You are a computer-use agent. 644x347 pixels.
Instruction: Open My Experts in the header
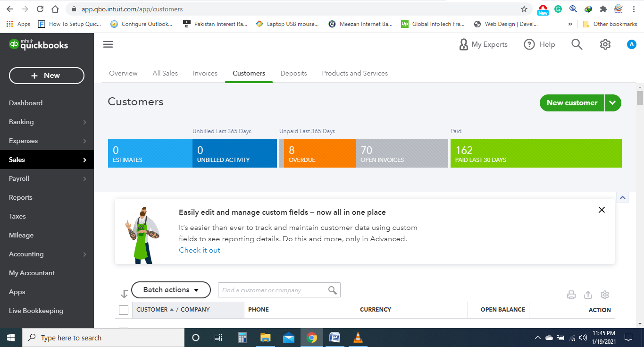[x=483, y=44]
